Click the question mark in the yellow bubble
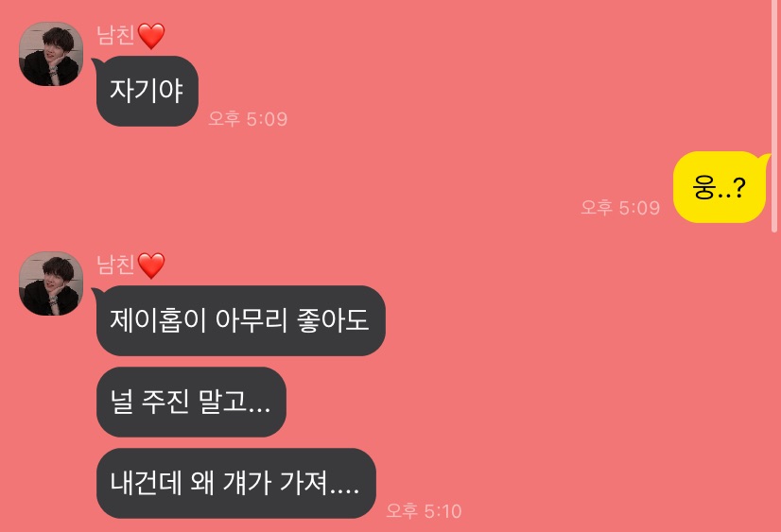 [x=738, y=188]
